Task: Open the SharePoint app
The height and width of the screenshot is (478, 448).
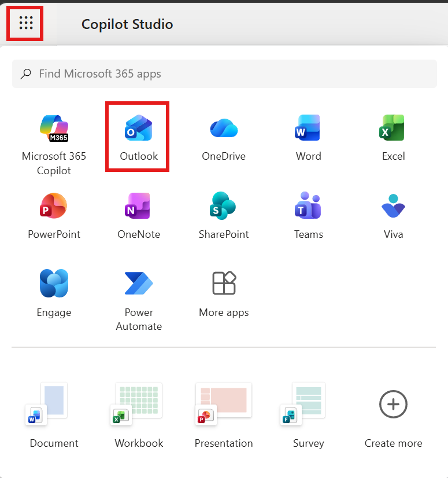Action: tap(224, 216)
